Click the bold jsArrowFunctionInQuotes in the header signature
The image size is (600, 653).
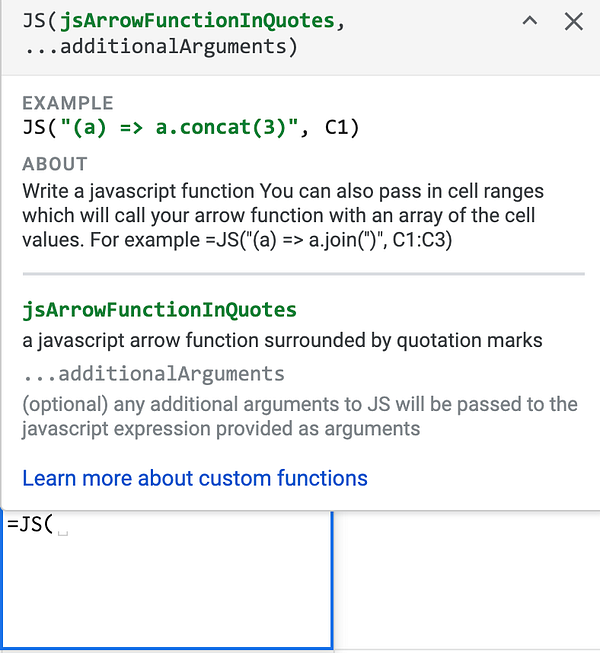coord(200,21)
